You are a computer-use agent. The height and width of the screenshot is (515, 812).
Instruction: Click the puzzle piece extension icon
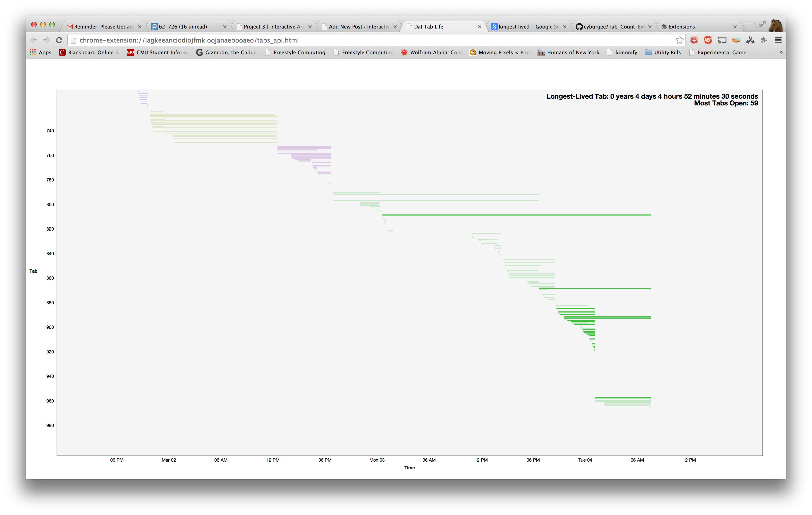pyautogui.click(x=764, y=40)
